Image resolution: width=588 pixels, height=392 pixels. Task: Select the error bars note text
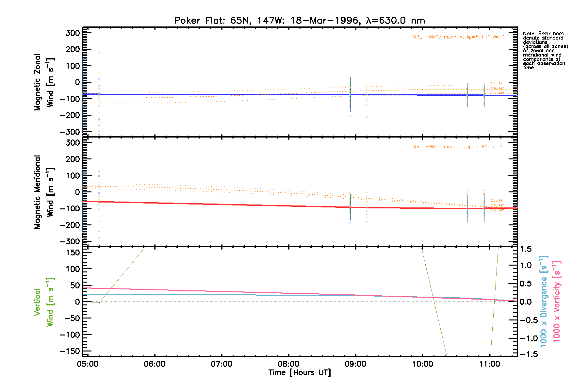[x=545, y=51]
